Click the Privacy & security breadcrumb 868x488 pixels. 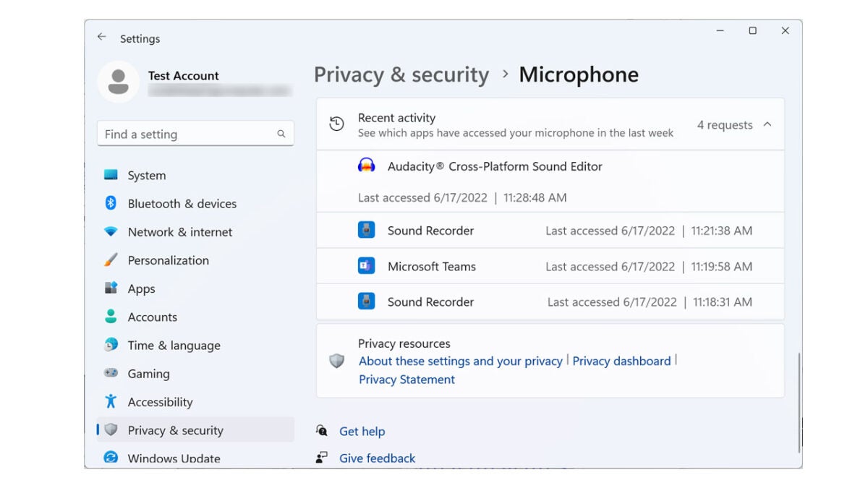[401, 74]
